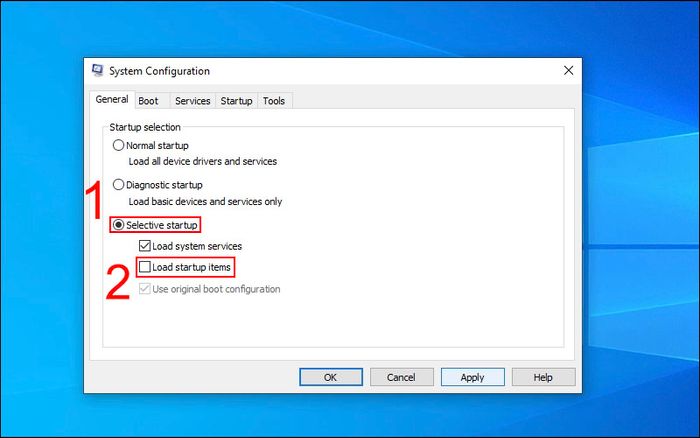This screenshot has height=438, width=700.
Task: Select the Selective startup radio button
Action: [x=118, y=225]
